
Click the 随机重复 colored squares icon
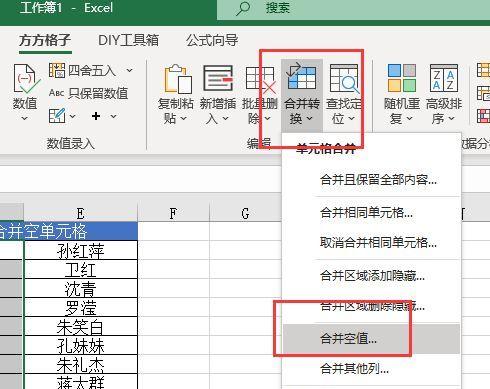pyautogui.click(x=402, y=78)
